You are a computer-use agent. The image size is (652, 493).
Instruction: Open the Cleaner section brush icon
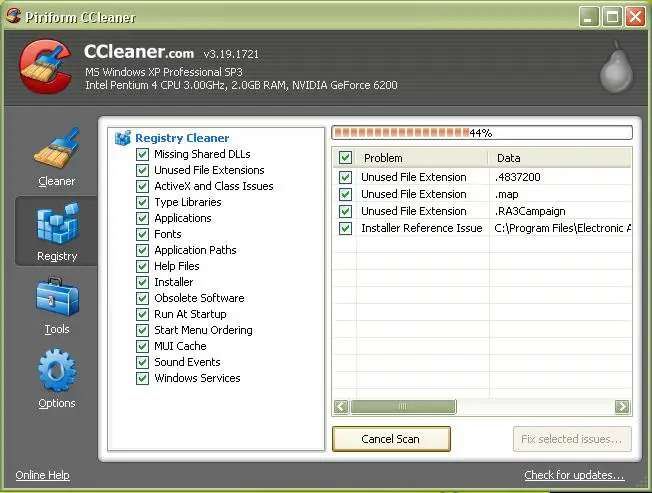57,148
